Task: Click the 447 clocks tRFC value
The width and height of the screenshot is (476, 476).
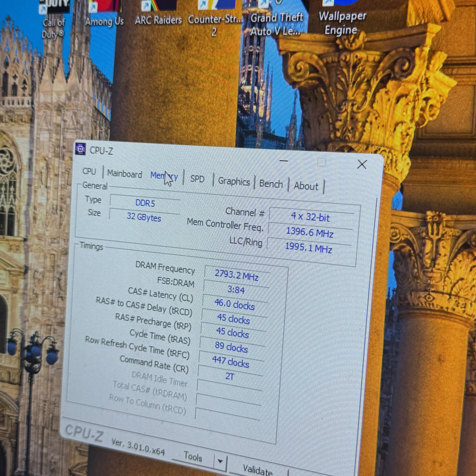Action: pyautogui.click(x=230, y=362)
